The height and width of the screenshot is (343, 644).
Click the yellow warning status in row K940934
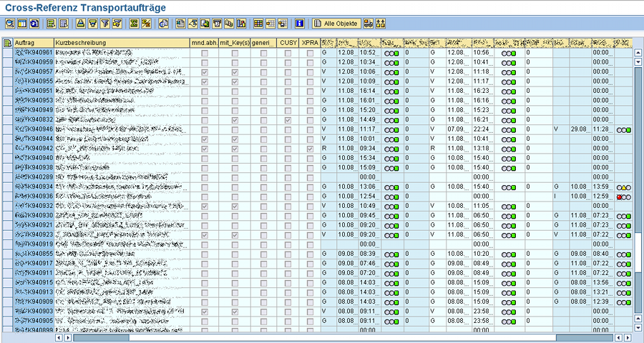pos(623,187)
